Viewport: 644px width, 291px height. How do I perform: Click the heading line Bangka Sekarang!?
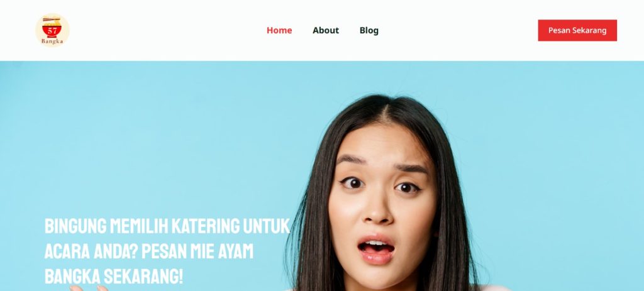tap(113, 276)
